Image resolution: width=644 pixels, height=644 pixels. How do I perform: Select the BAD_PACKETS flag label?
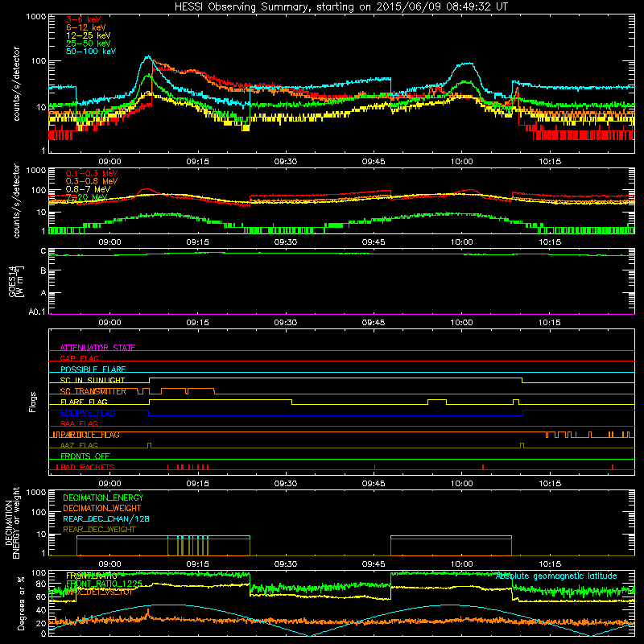pyautogui.click(x=87, y=467)
